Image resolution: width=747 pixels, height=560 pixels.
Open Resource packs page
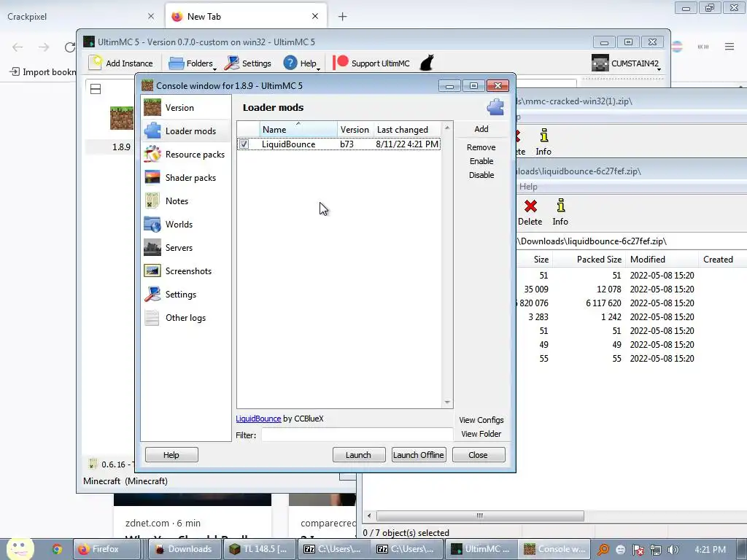186,155
